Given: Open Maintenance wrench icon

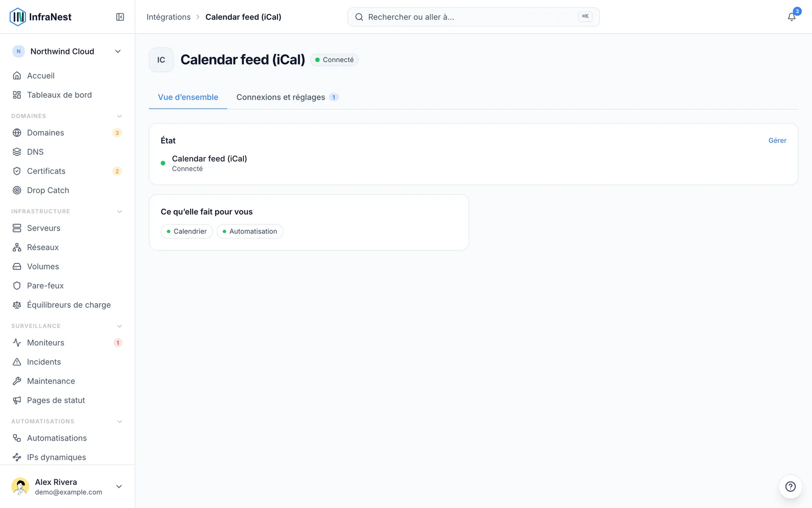Looking at the screenshot, I should point(17,381).
